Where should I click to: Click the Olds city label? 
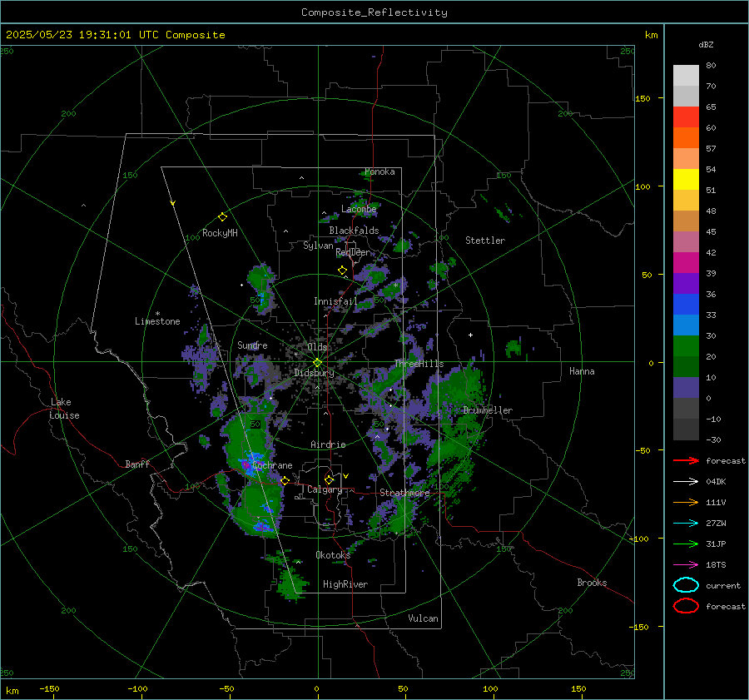(318, 347)
